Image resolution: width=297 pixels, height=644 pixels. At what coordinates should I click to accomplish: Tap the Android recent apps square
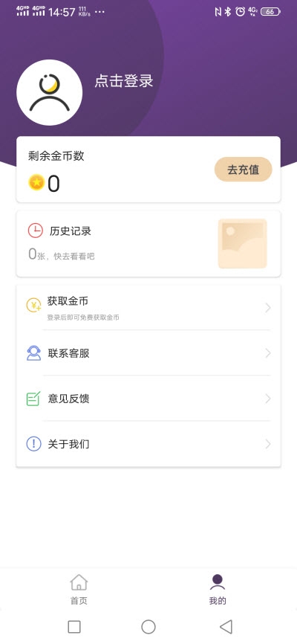click(x=74, y=627)
